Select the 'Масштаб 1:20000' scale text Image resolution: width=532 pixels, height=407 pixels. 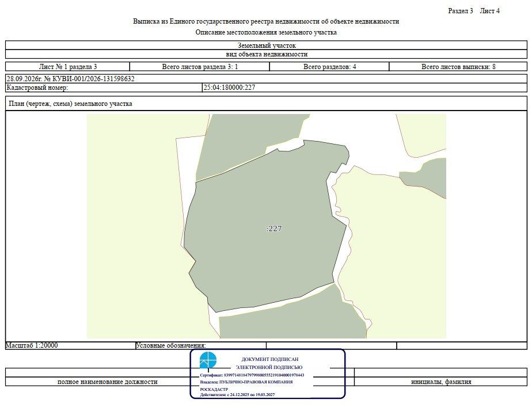coord(32,345)
